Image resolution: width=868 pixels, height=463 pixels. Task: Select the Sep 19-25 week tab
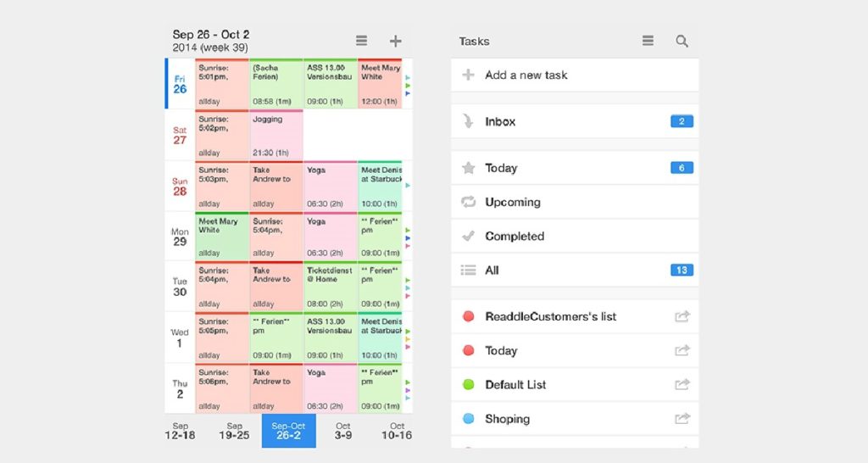235,431
